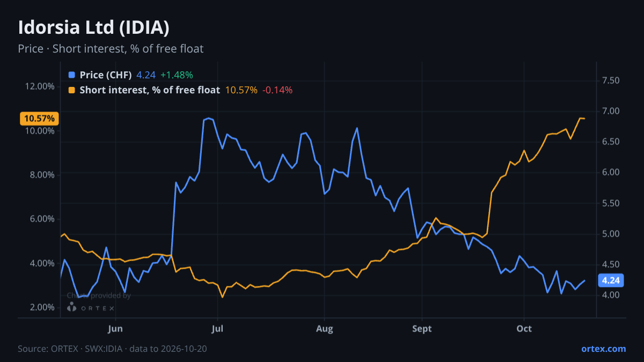Click the 6.00% left axis label
644x362 pixels.
click(x=42, y=219)
